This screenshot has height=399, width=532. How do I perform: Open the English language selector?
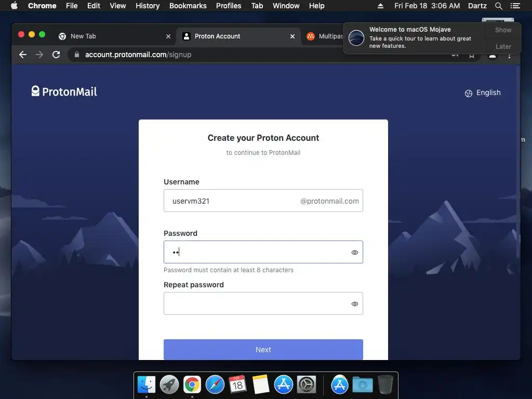pyautogui.click(x=483, y=93)
